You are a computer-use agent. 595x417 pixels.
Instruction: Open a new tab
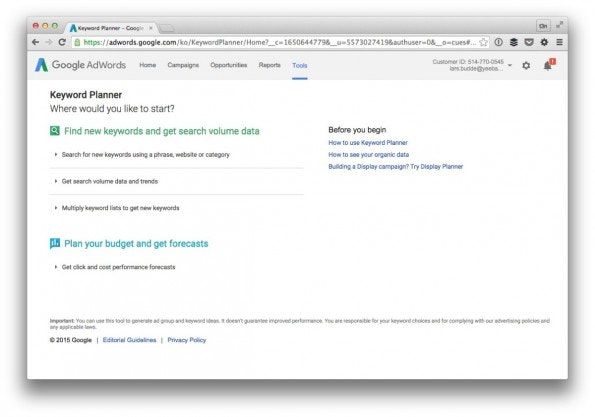166,28
